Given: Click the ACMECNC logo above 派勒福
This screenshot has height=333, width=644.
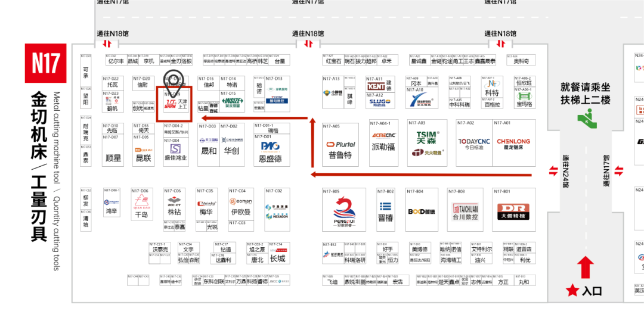Looking at the screenshot, I should coord(383,135).
